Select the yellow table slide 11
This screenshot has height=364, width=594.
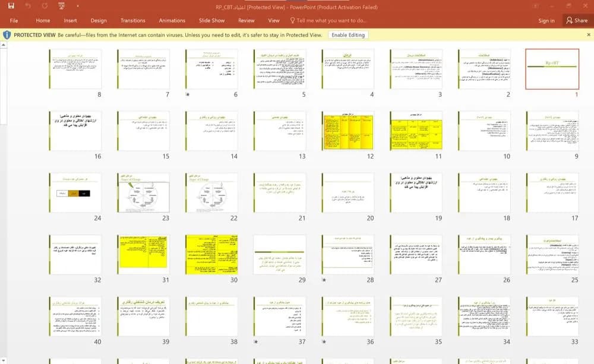(x=416, y=131)
